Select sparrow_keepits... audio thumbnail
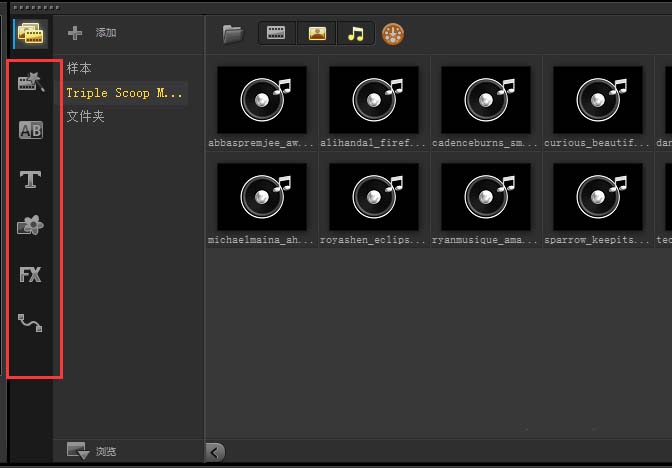The width and height of the screenshot is (672, 468). [x=598, y=197]
